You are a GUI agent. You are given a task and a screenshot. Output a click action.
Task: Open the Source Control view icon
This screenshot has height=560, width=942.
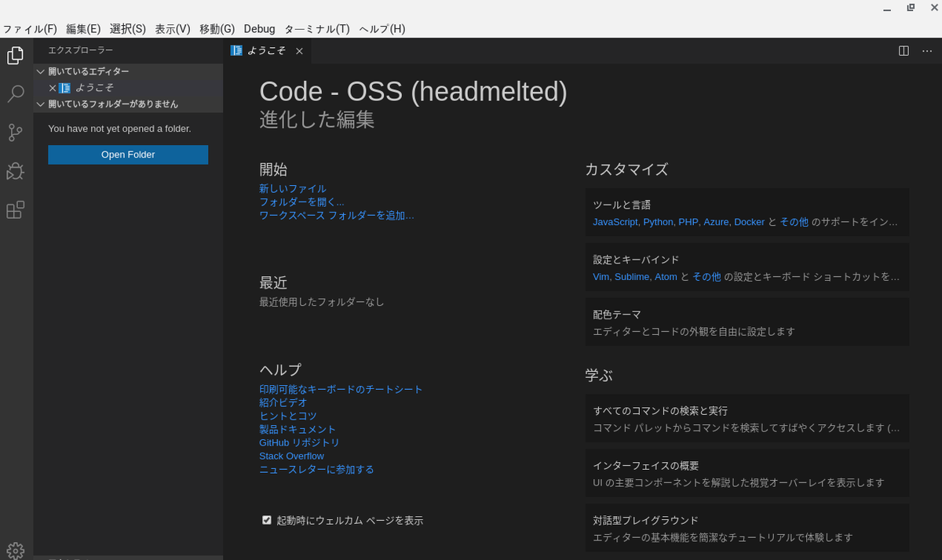tap(16, 133)
